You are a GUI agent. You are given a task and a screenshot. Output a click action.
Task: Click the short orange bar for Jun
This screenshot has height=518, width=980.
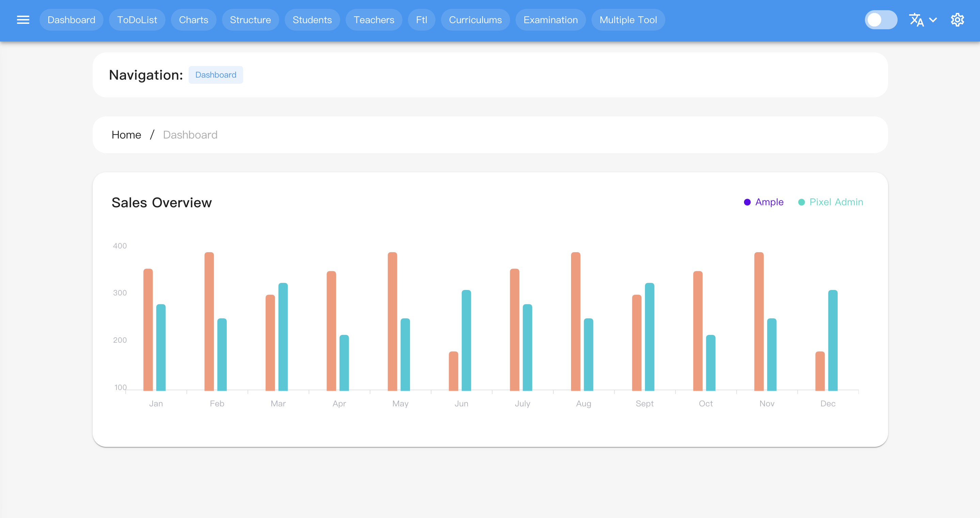coord(454,371)
